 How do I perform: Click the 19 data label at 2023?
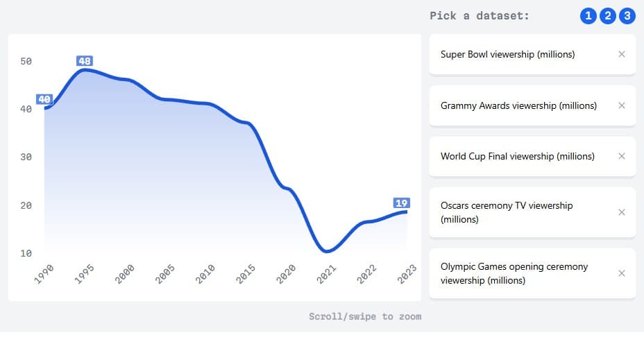(x=401, y=203)
